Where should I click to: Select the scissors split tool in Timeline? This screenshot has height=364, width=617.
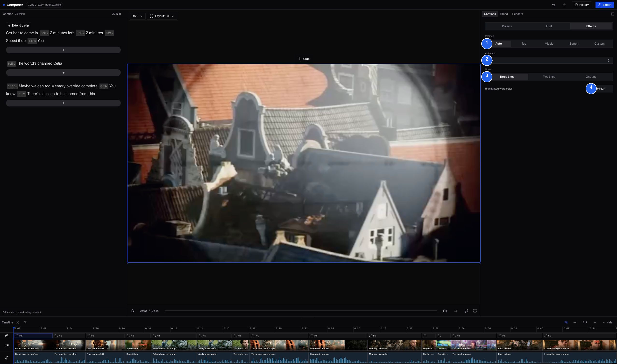(x=17, y=322)
